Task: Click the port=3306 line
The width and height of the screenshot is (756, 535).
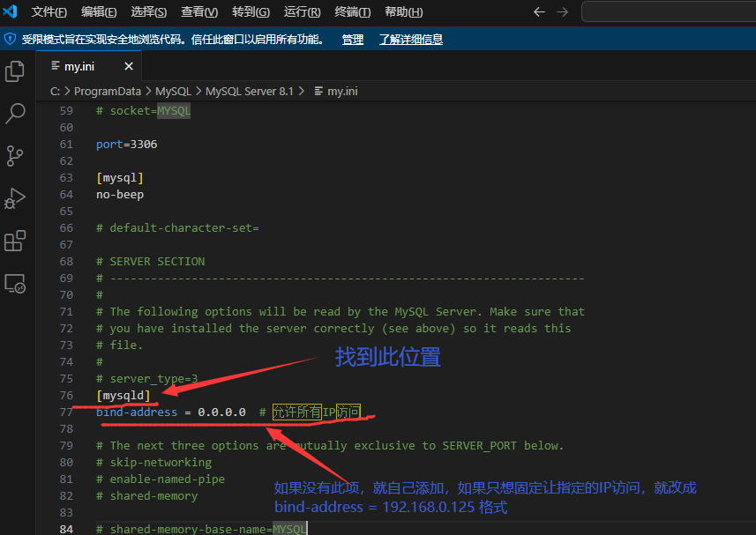Action: click(x=126, y=145)
